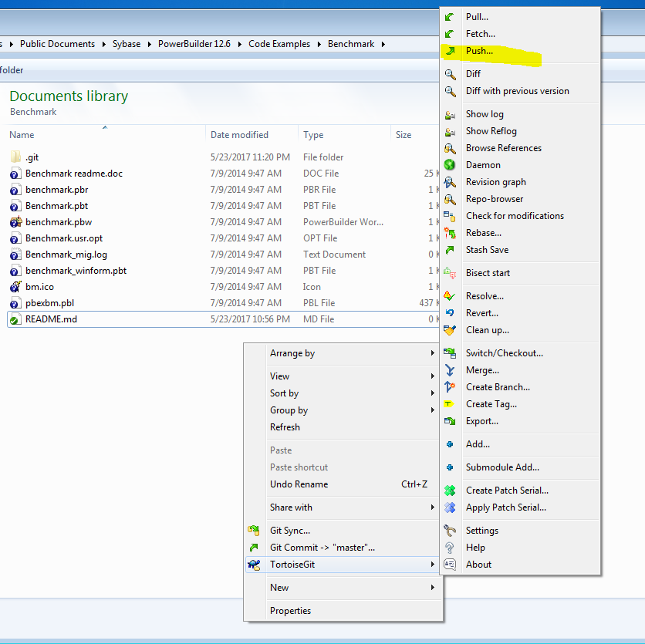Viewport: 645px width, 644px height.
Task: Select benchmark.pbw file
Action: pos(59,222)
